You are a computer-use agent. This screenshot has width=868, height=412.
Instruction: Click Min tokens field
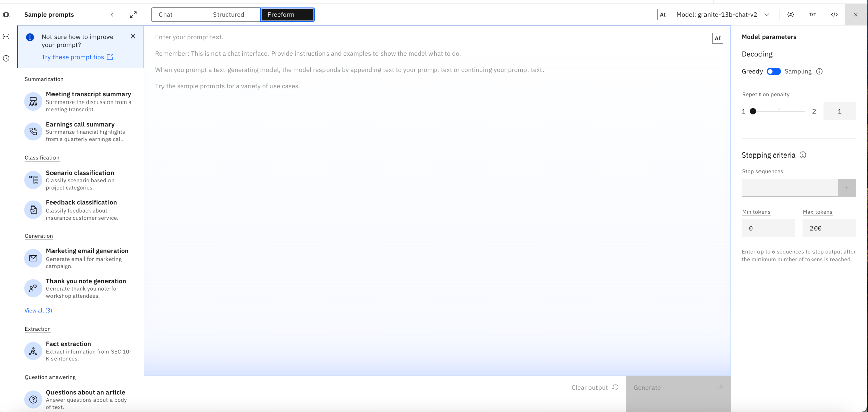click(769, 228)
